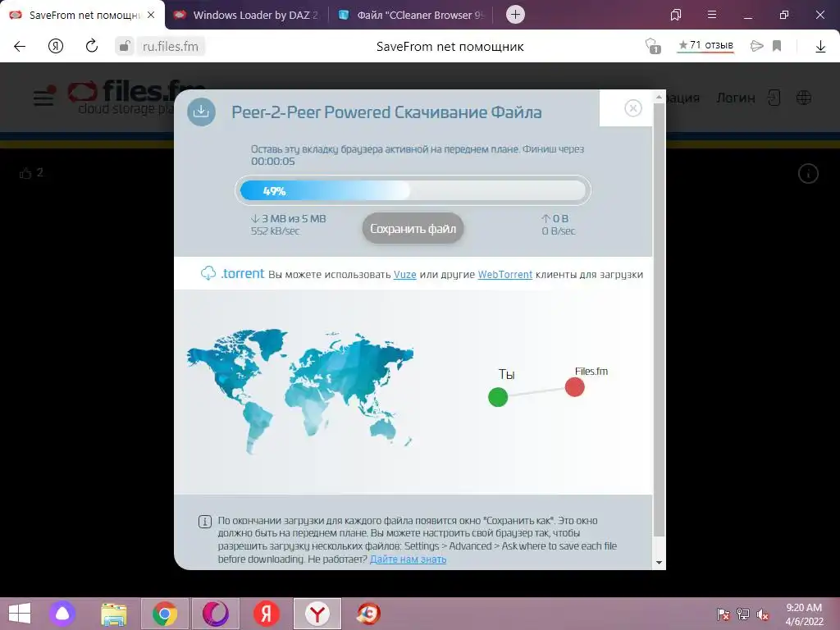Click the world map graphic
The image size is (840, 630).
click(300, 390)
